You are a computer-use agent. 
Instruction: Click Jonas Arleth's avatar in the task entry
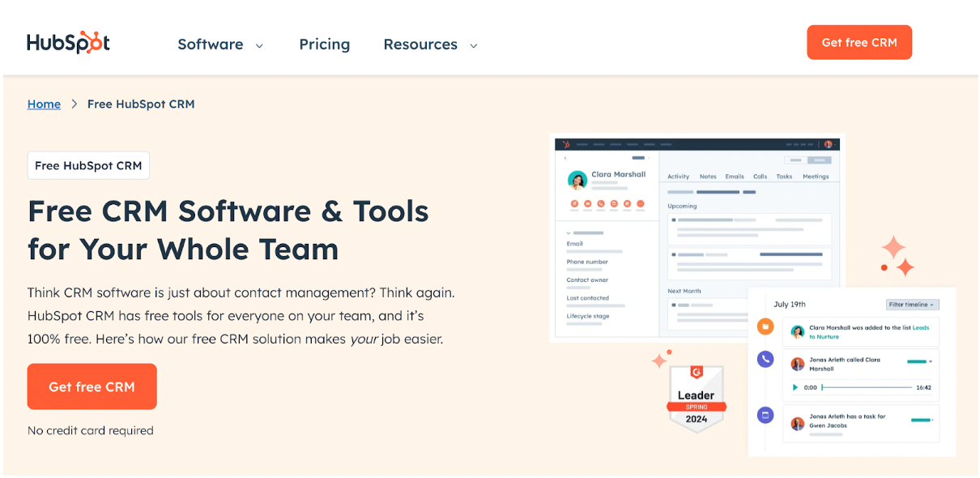click(798, 423)
